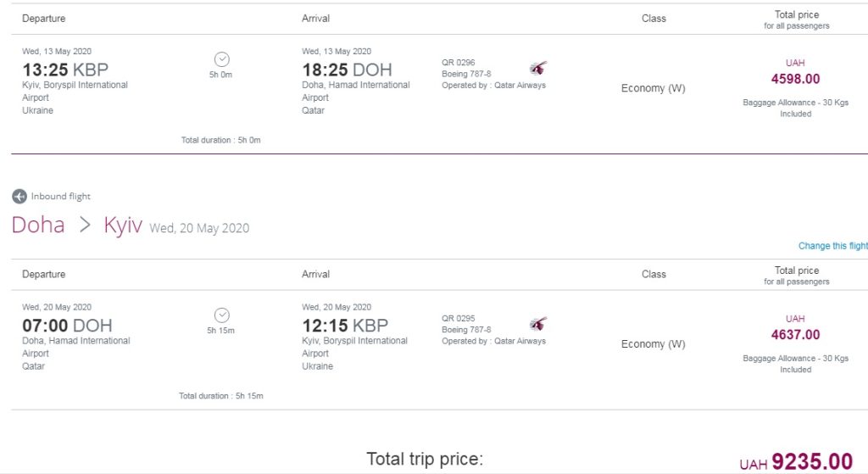
Task: Select the inbound price 4637.00
Action: coord(795,335)
